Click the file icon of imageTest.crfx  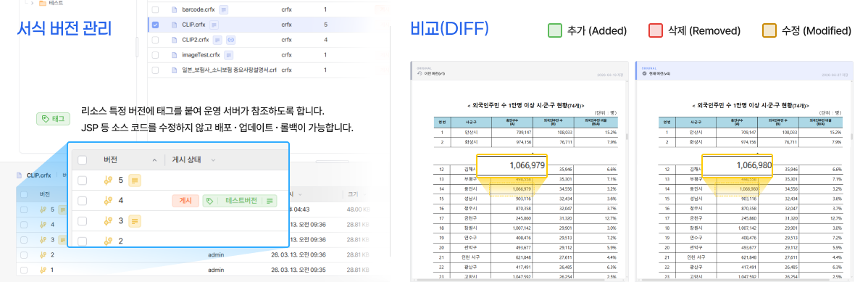tap(174, 55)
